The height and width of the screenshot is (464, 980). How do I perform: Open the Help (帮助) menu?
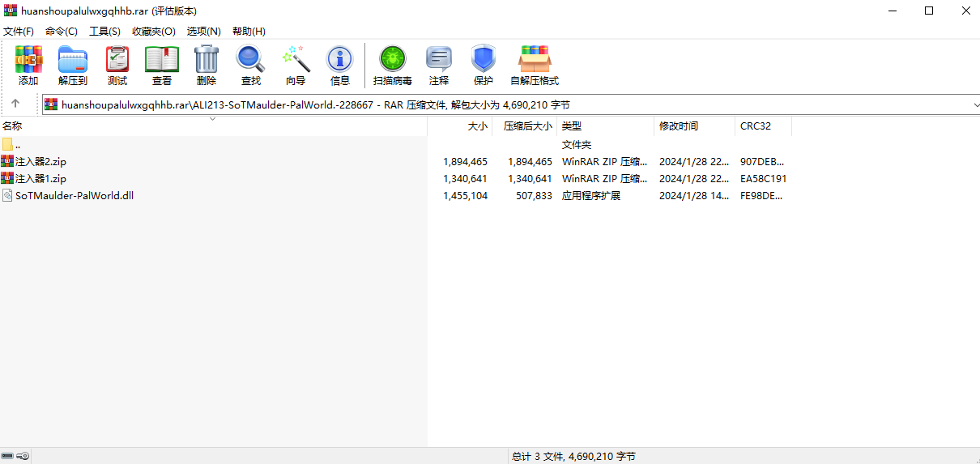pos(249,31)
